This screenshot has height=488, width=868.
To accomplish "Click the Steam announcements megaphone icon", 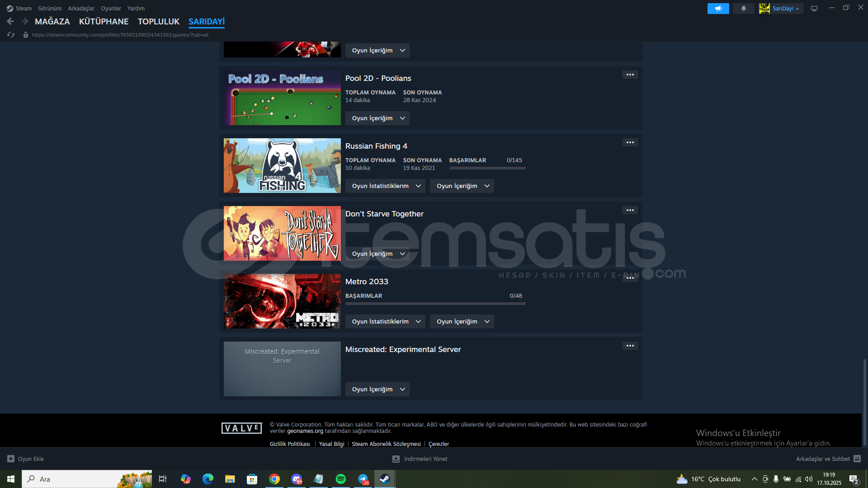I will click(x=718, y=9).
